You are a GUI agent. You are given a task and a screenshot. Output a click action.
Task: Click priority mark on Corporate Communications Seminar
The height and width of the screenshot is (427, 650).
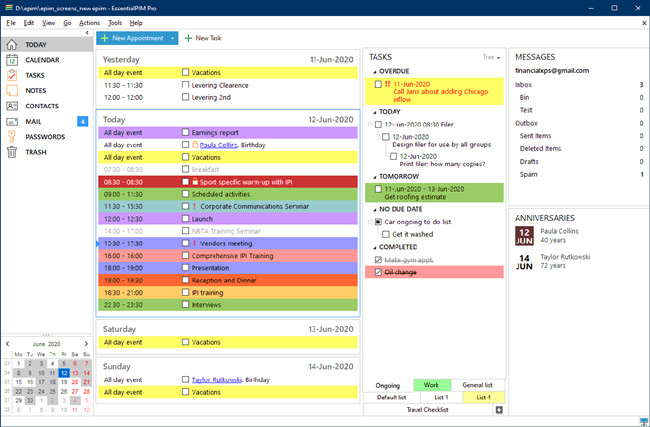[194, 206]
